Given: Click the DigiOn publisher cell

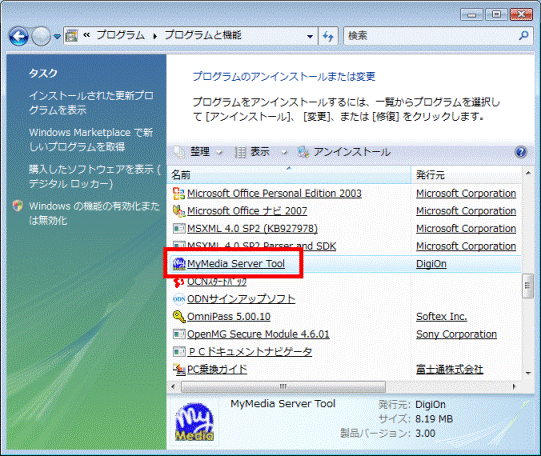Looking at the screenshot, I should coord(431,264).
